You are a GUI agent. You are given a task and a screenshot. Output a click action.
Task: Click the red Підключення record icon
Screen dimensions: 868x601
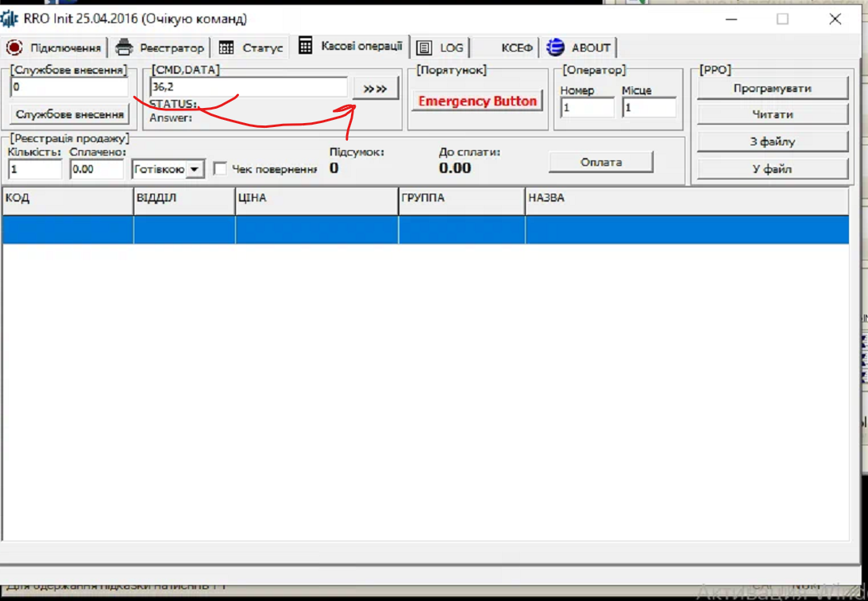click(x=14, y=48)
